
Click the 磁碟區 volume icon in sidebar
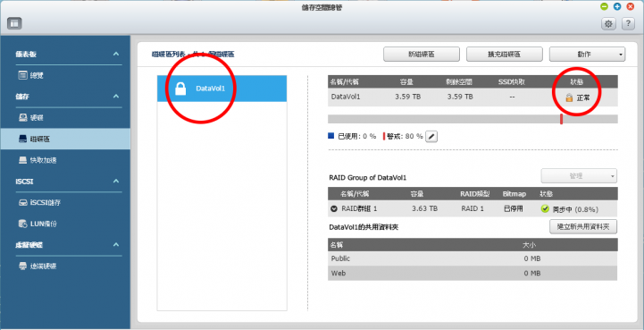[23, 140]
